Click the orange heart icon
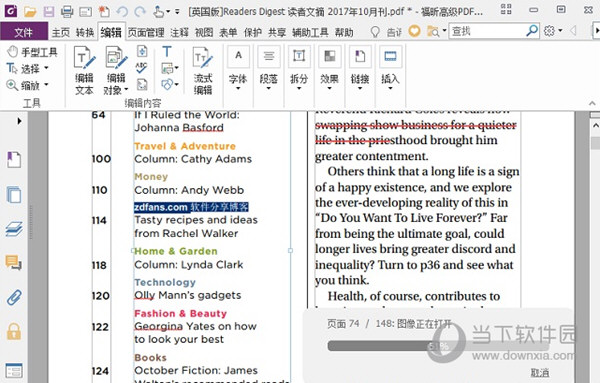 pos(414,31)
